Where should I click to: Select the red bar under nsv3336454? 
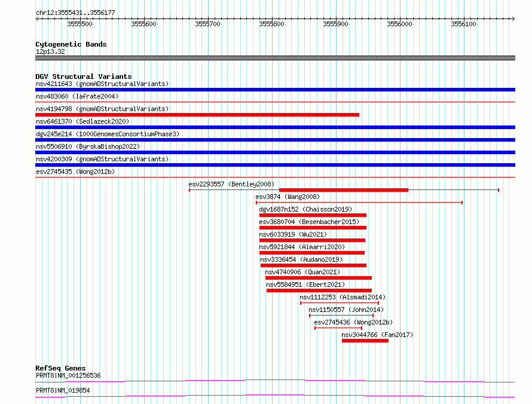[313, 265]
